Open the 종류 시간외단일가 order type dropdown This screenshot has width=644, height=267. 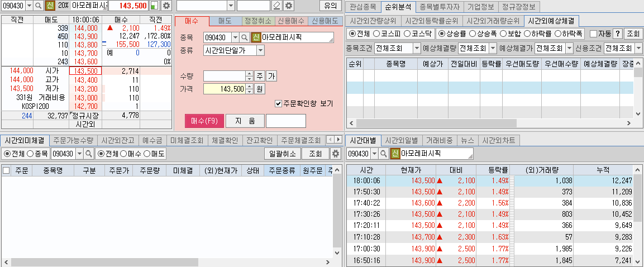[260, 50]
